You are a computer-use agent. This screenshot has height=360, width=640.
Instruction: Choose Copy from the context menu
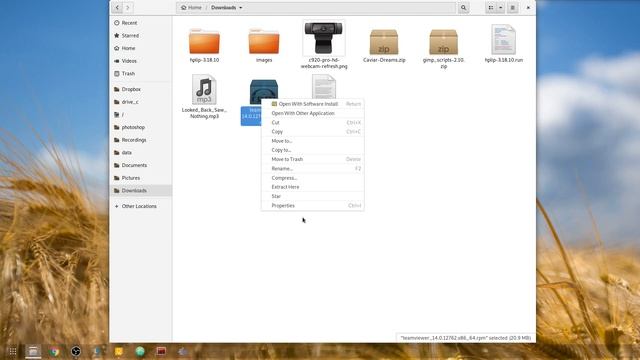tap(313, 132)
